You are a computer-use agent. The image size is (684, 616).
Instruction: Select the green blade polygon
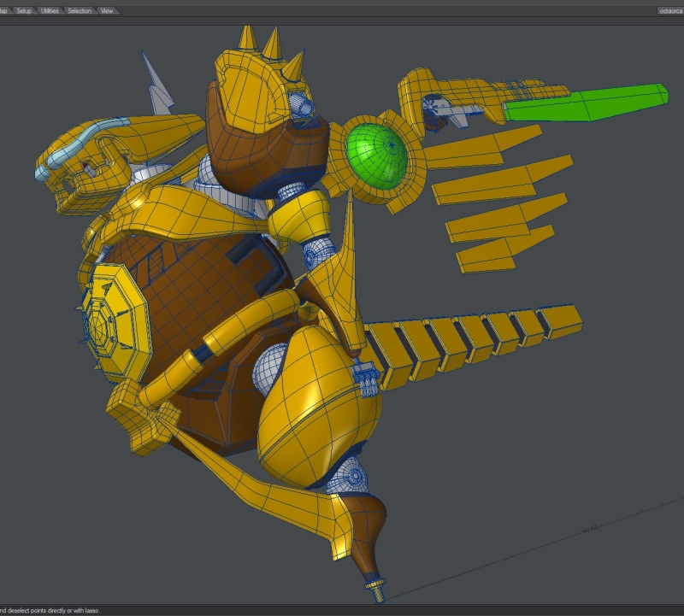click(x=584, y=104)
